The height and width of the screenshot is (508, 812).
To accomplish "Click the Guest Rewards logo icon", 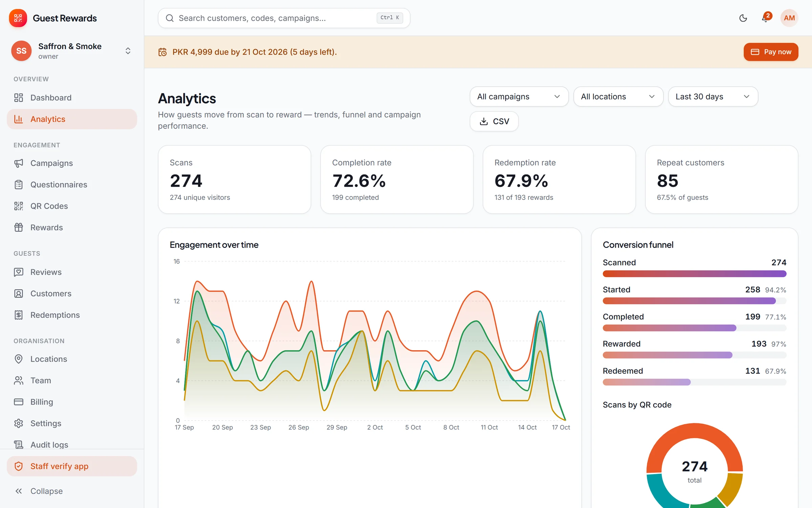I will (18, 18).
